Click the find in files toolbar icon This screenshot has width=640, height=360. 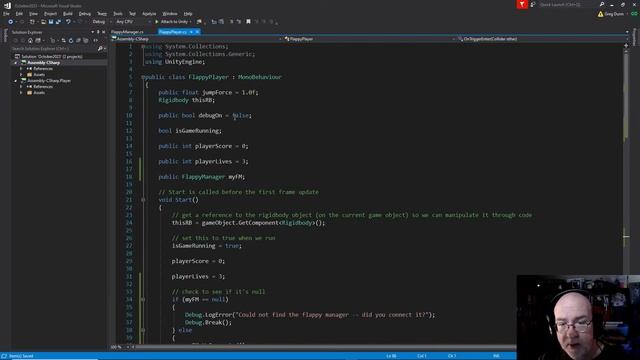pos(199,22)
